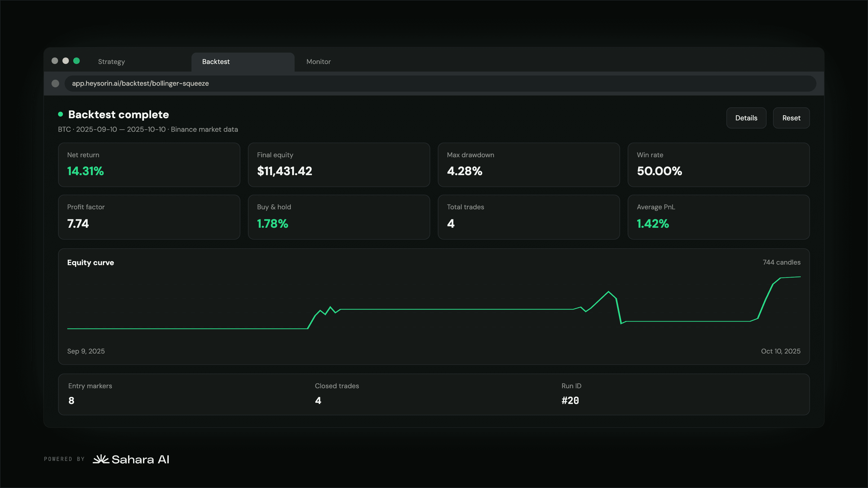Select the Win rate value 50.00%
The image size is (868, 488).
tap(659, 171)
